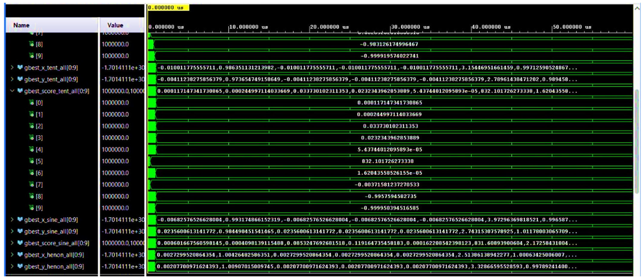Click the tent score element [3] signal icon
The image size is (644, 280).
(31, 137)
